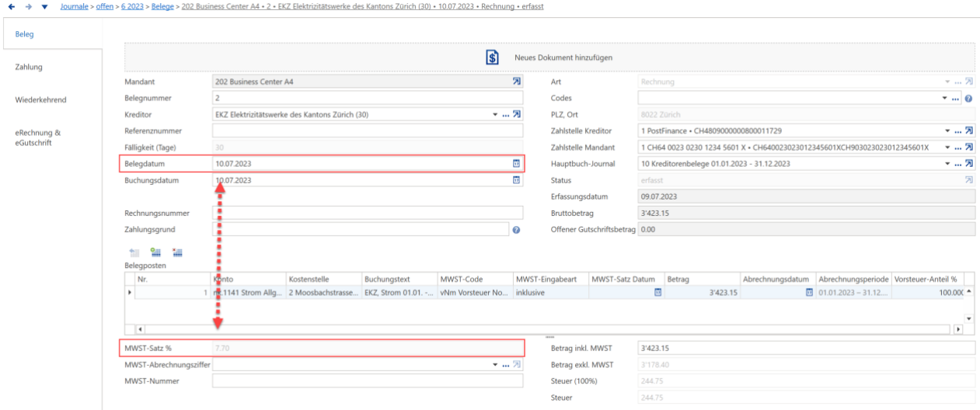980x410 pixels.
Task: Click the second Belegposten toolbar icon
Action: pyautogui.click(x=155, y=252)
